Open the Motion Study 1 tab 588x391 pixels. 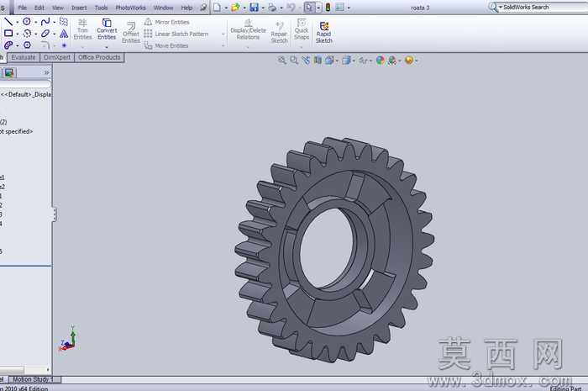point(33,379)
